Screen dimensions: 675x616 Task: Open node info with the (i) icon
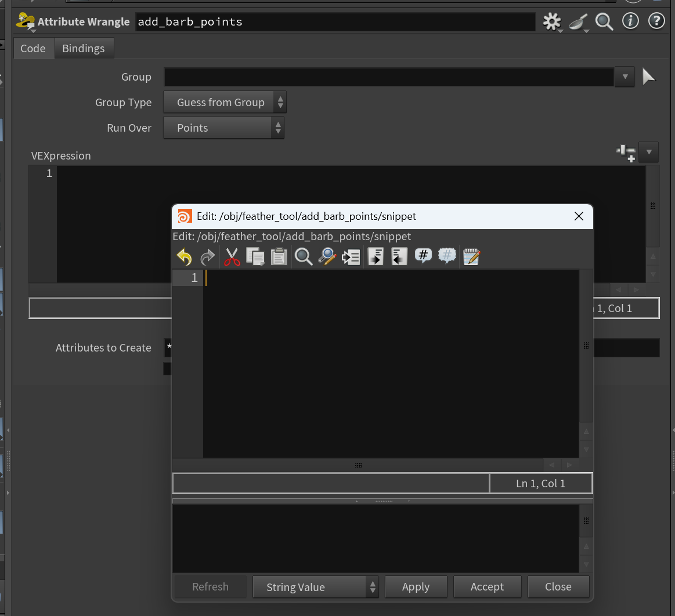coord(631,21)
